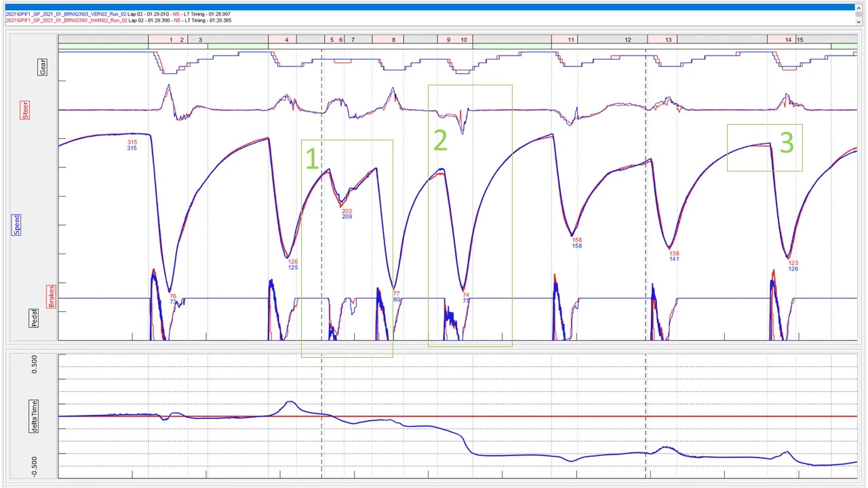The height and width of the screenshot is (488, 868).
Task: Click sector 12 straight segment marker
Action: pyautogui.click(x=627, y=40)
